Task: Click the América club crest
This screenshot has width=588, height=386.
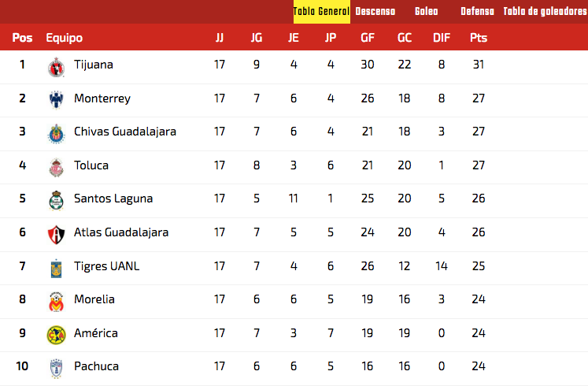Action: [56, 335]
